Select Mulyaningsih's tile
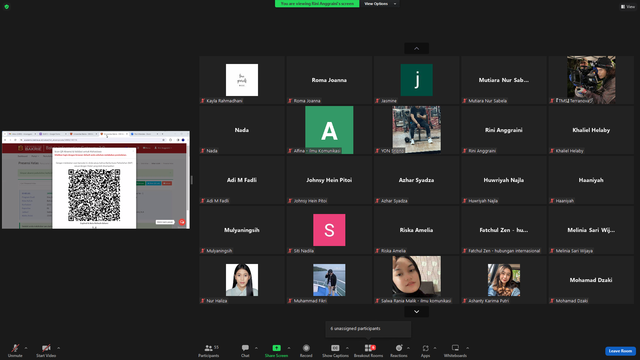This screenshot has width=640, height=360. coord(242,230)
